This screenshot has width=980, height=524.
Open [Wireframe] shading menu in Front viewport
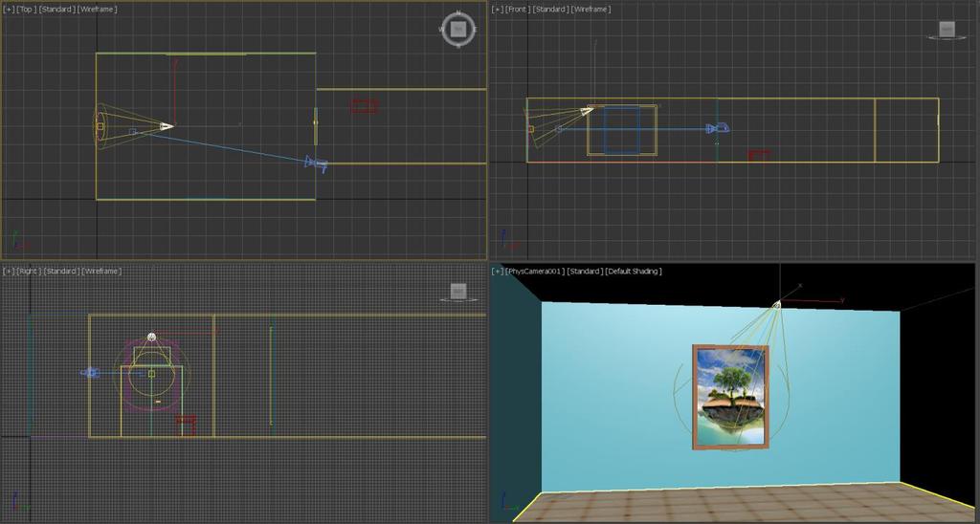590,10
